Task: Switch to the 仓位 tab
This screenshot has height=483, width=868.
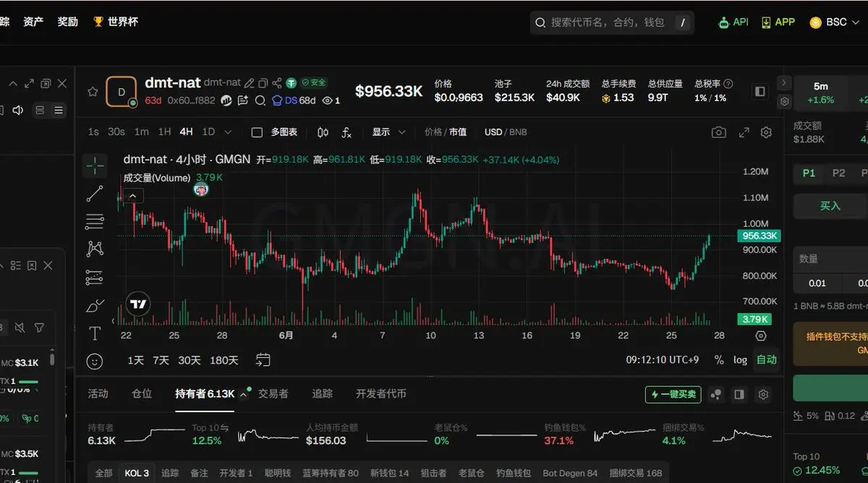Action: coord(142,393)
